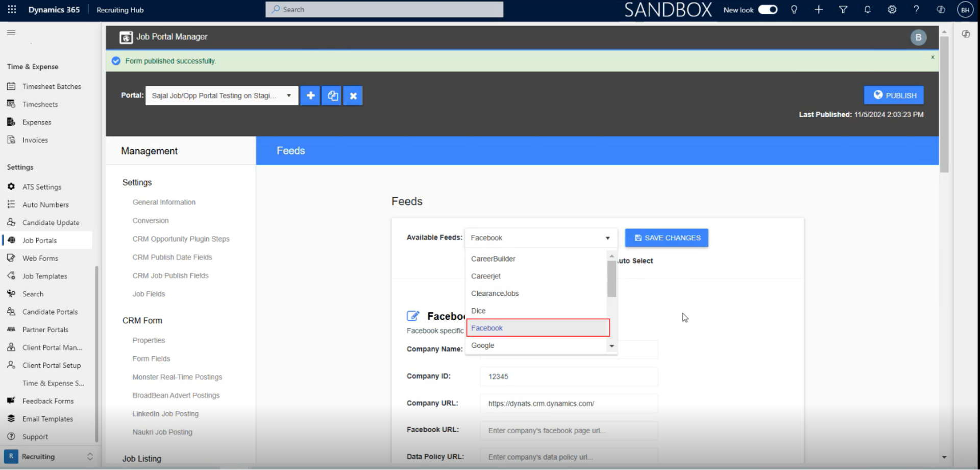Viewport: 980px width, 470px height.
Task: Select Careerjet from feed list
Action: (x=536, y=276)
